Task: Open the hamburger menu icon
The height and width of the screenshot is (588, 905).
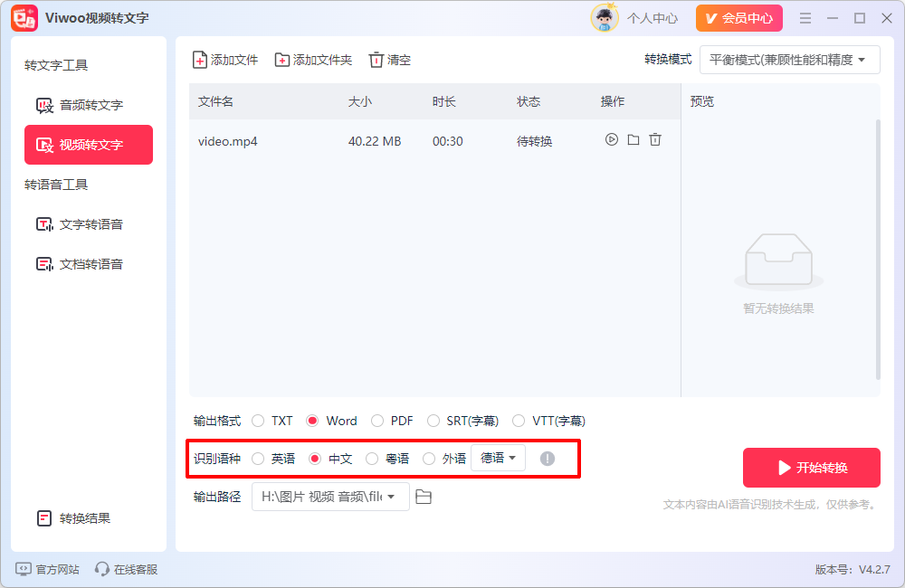Action: [x=805, y=18]
